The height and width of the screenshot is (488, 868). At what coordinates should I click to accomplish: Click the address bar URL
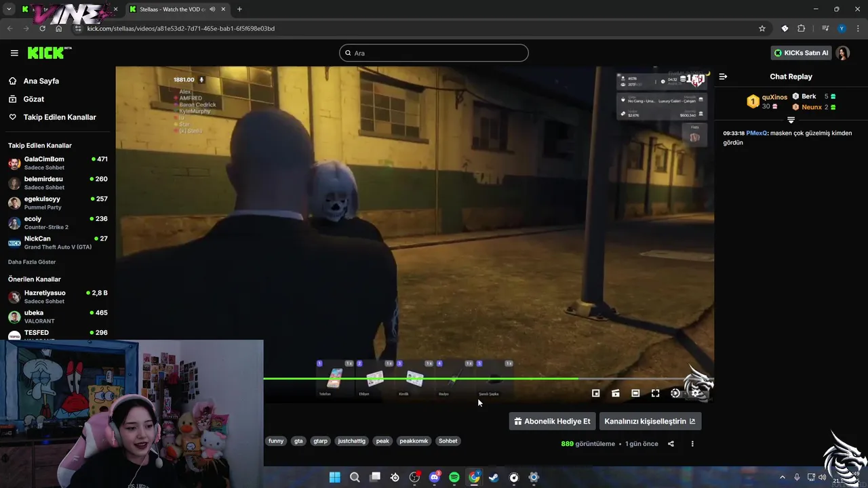181,28
